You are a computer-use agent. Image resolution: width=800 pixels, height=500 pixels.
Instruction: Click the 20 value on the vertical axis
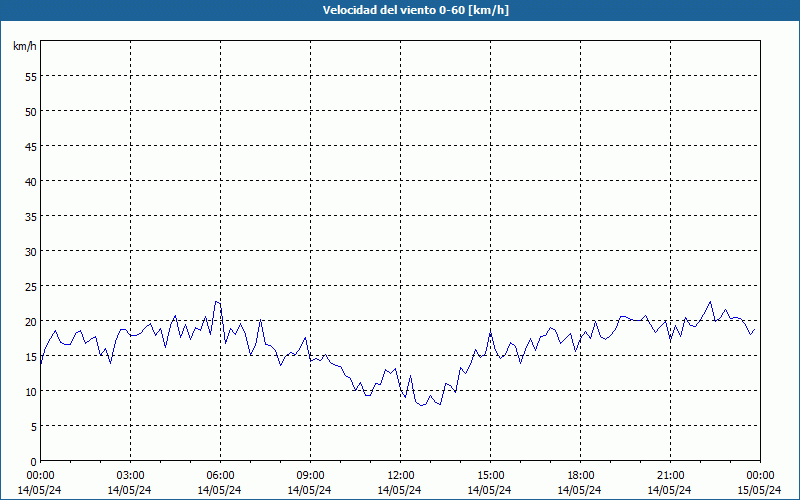[31, 321]
